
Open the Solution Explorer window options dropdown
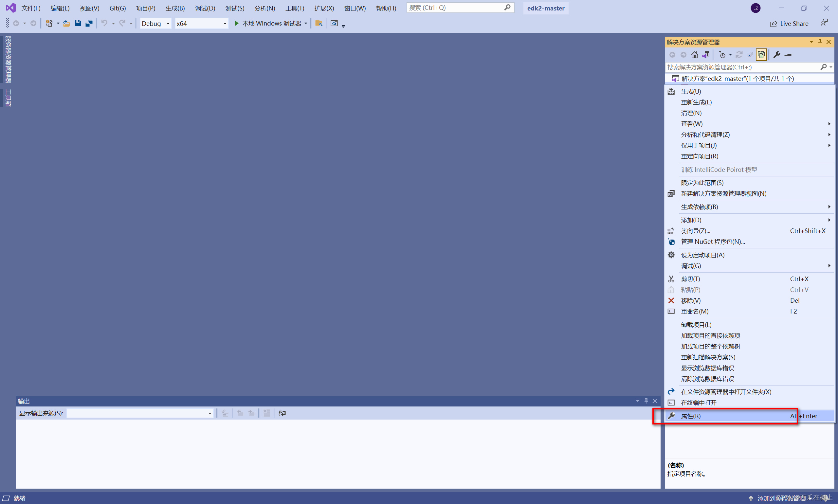pos(811,42)
